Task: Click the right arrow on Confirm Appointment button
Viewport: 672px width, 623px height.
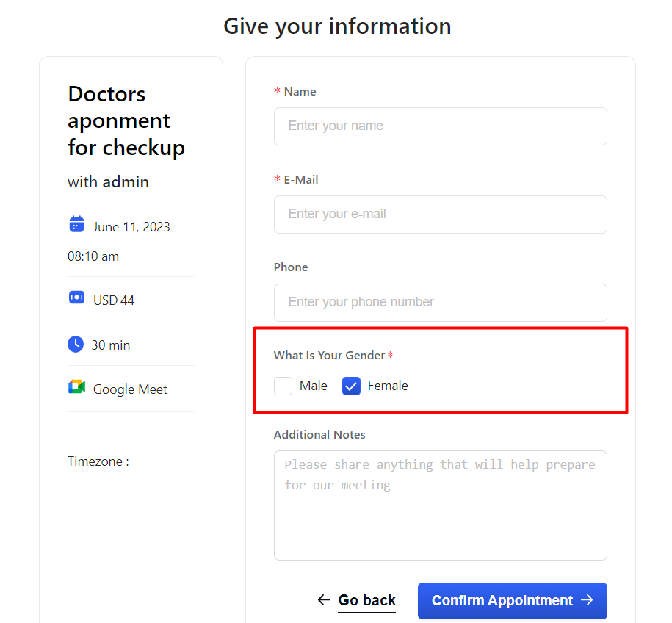Action: [x=587, y=599]
